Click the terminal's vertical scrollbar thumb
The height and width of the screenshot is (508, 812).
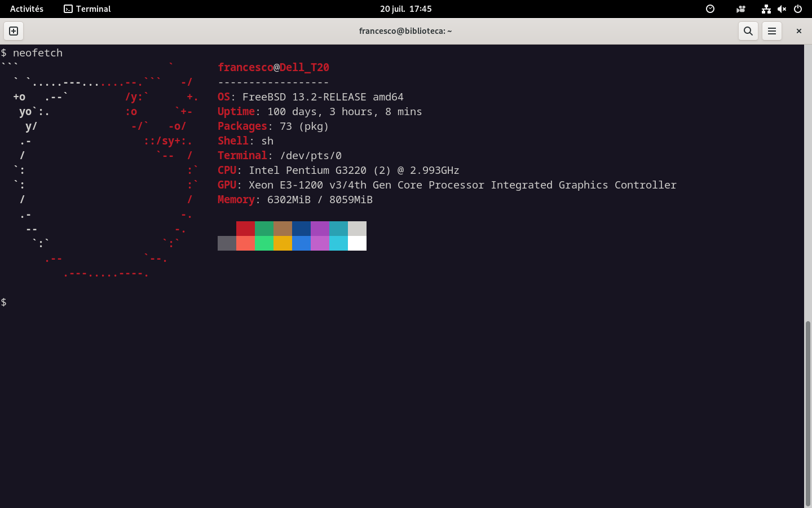point(807,412)
